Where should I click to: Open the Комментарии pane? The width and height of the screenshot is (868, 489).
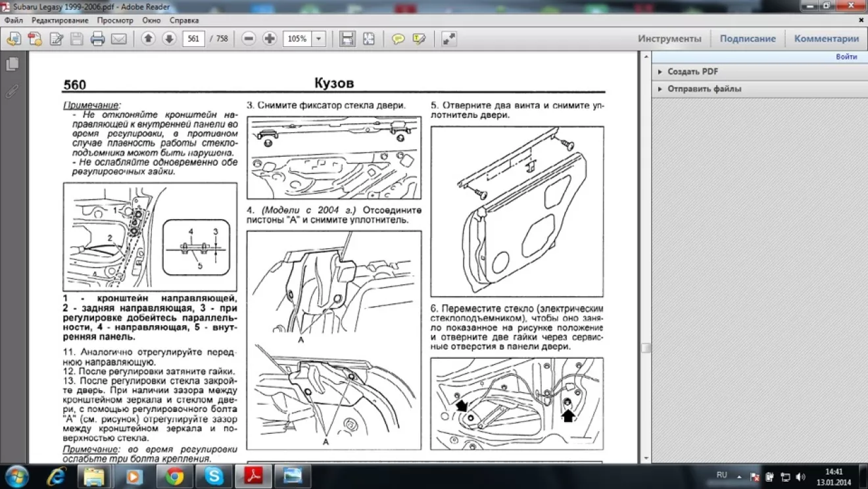coord(827,39)
